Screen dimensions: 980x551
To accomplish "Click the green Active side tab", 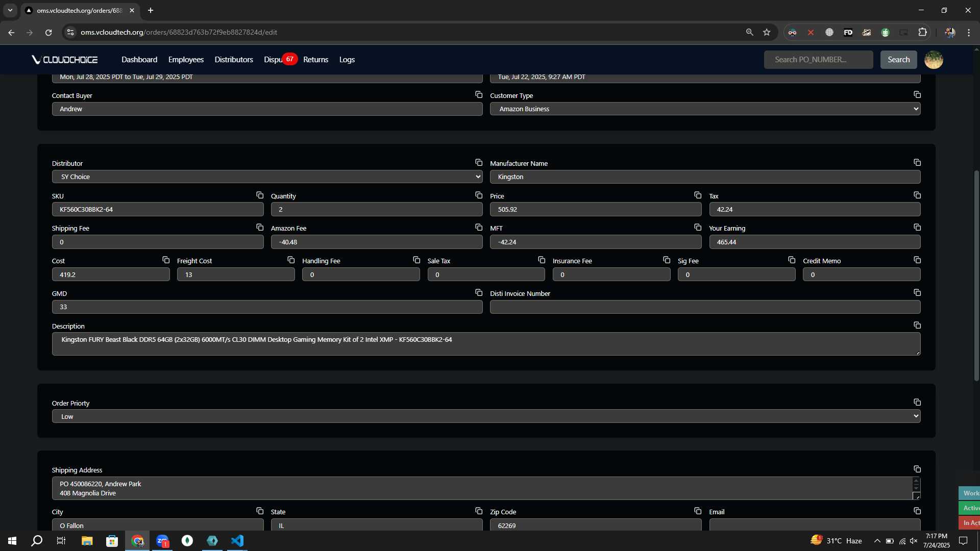I will (x=969, y=508).
